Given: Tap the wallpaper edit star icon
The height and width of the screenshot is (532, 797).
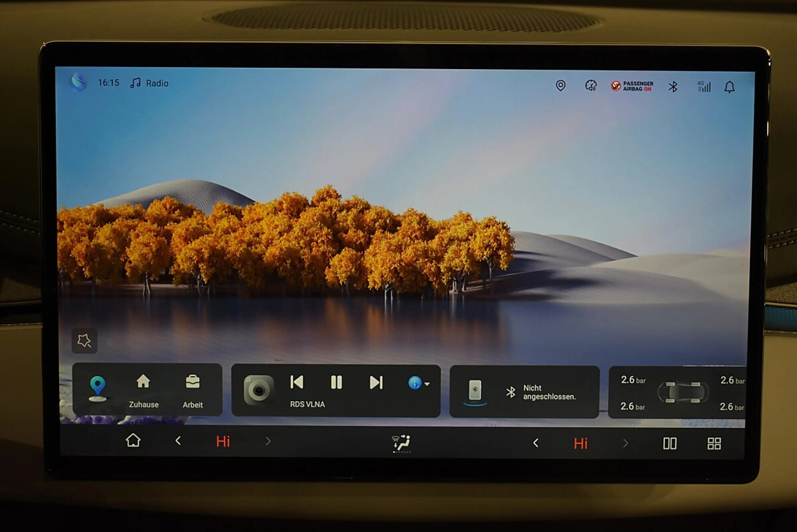Looking at the screenshot, I should click(x=84, y=341).
